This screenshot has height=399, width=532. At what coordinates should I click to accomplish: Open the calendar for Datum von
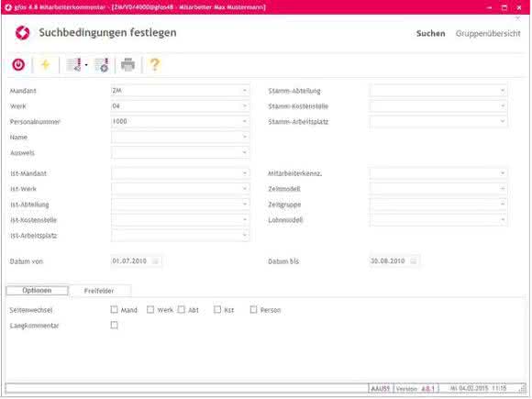155,260
